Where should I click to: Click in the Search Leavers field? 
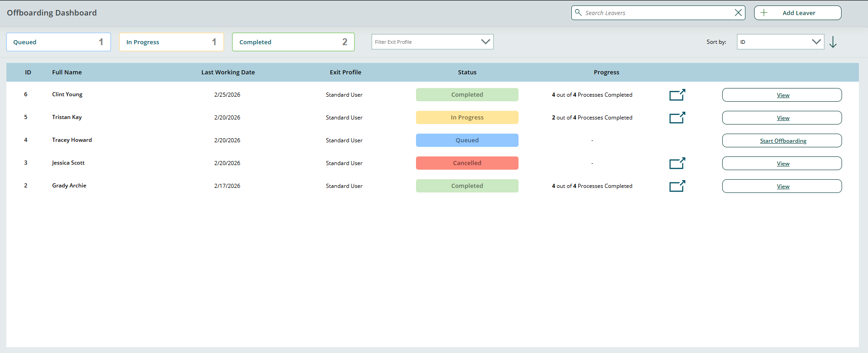pos(656,13)
